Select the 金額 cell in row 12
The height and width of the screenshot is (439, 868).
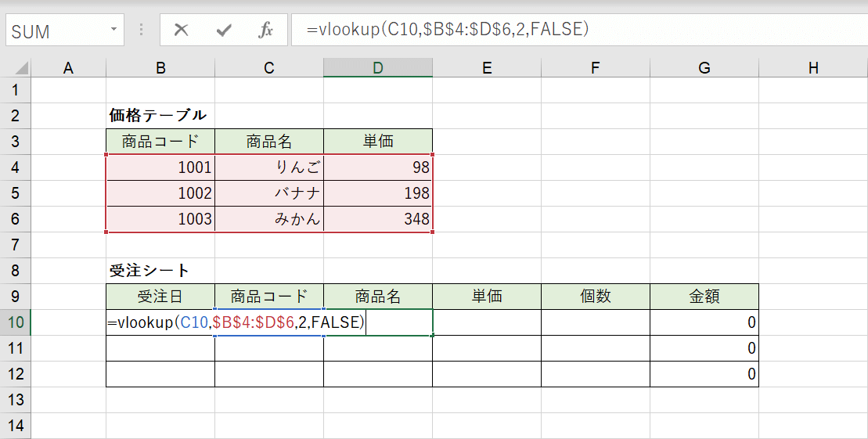(x=704, y=374)
